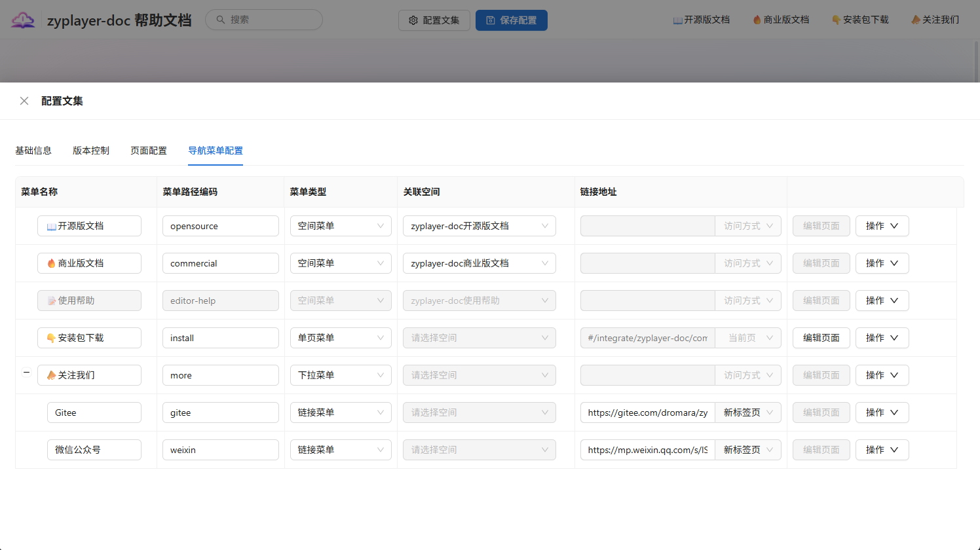Change 链接菜单 type for gitee row
The height and width of the screenshot is (550, 980).
point(341,412)
